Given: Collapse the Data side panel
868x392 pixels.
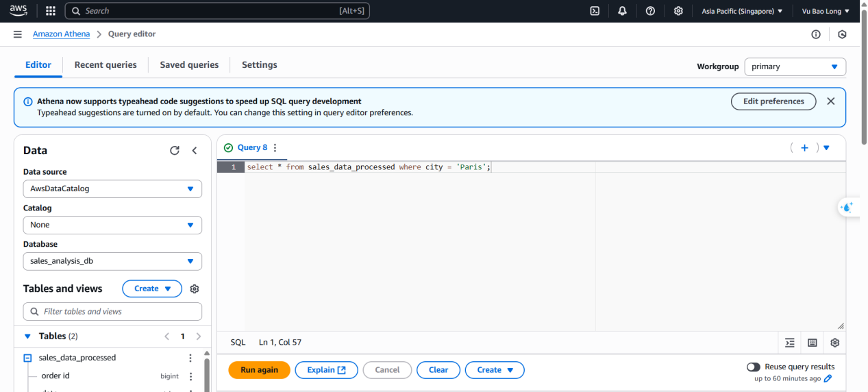Looking at the screenshot, I should 195,151.
